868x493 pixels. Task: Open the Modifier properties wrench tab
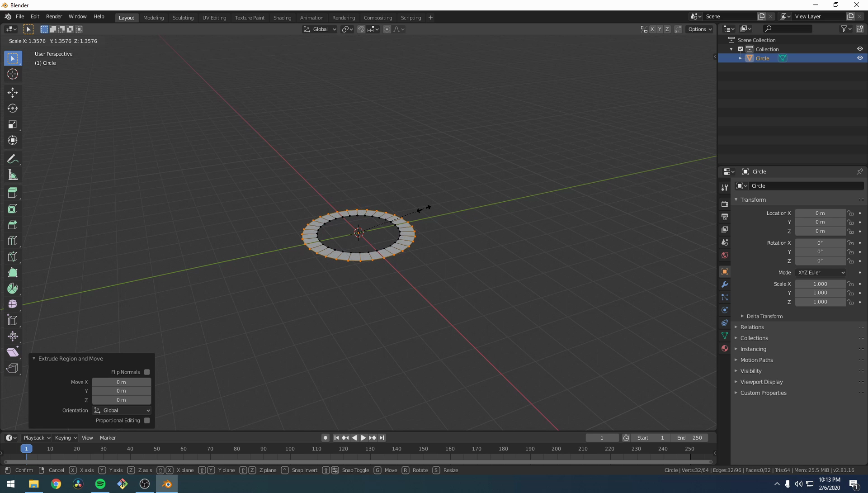pyautogui.click(x=725, y=284)
